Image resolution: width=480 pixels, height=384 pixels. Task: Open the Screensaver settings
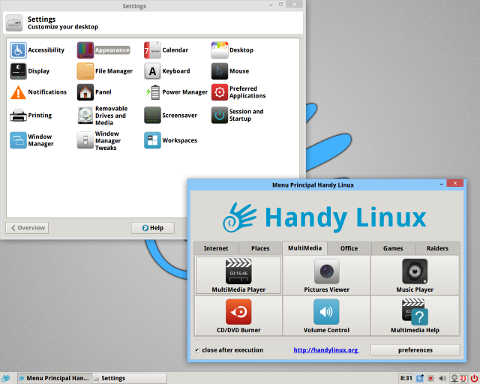[171, 115]
